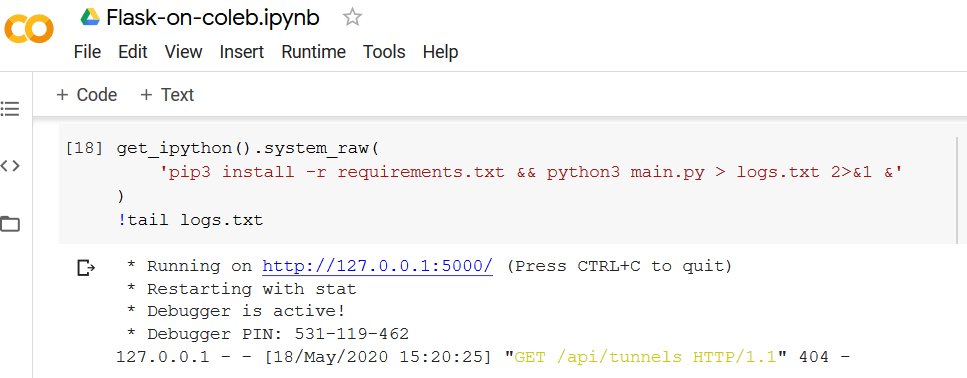967x378 pixels.
Task: Open the View menu
Action: click(183, 52)
